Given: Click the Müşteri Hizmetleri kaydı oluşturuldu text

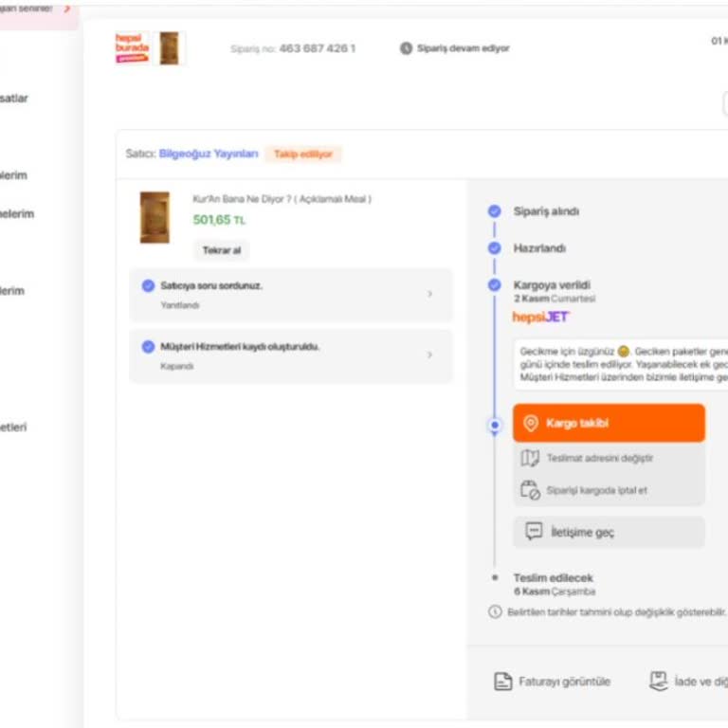Looking at the screenshot, I should pos(240,347).
